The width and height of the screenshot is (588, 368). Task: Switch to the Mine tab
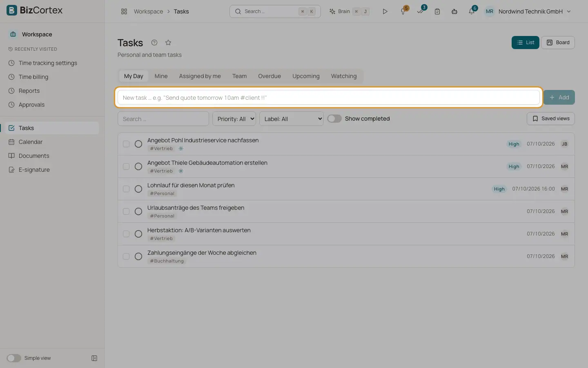(x=161, y=76)
